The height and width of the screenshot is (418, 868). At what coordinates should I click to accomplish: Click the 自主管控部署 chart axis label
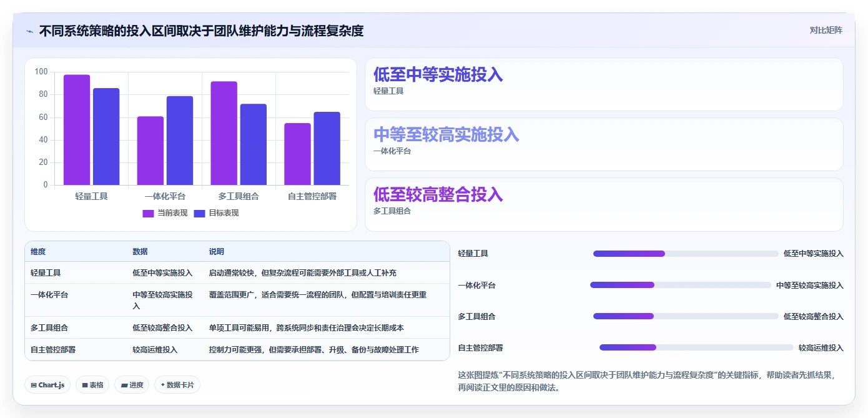pyautogui.click(x=312, y=196)
